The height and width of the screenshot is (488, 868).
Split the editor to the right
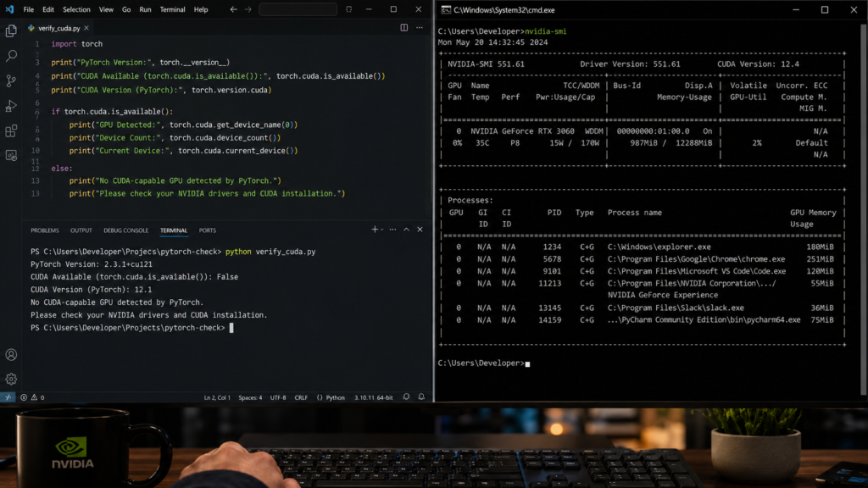[x=404, y=28]
